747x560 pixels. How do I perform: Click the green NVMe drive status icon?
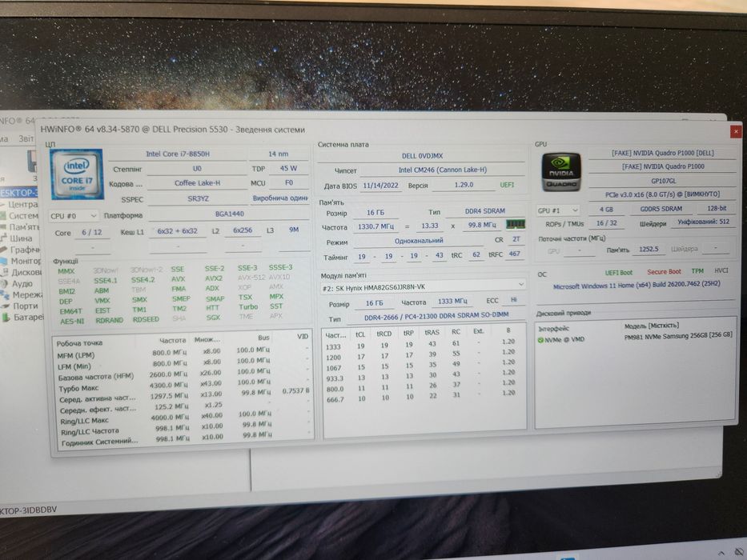540,340
